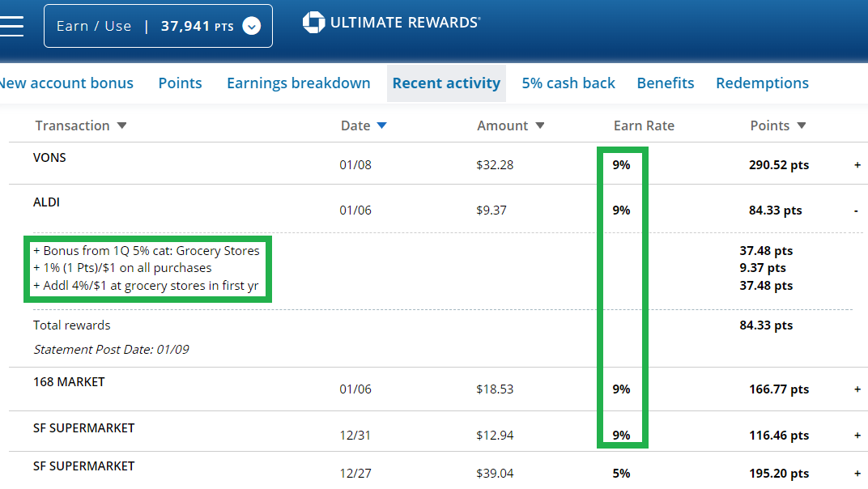Viewport: 868px width, 489px height.
Task: Click the Total rewards label
Action: (71, 325)
